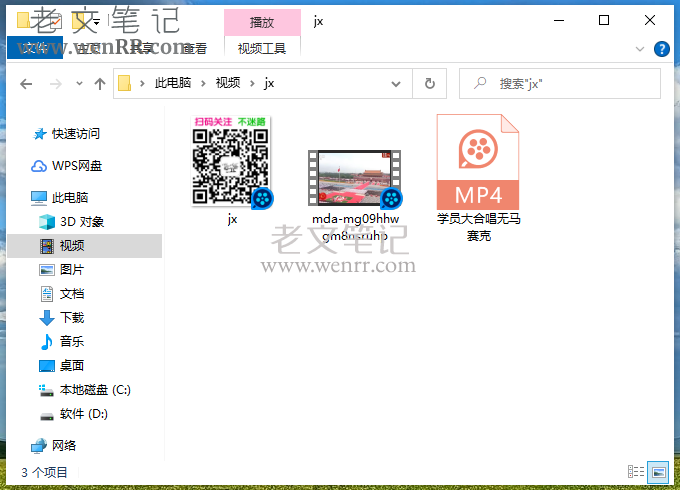Click the 3 个项目 status text
This screenshot has width=680, height=490.
(45, 472)
